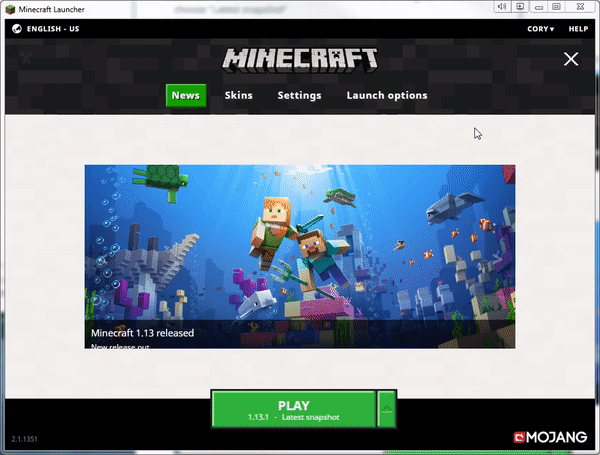This screenshot has height=455, width=600.
Task: Click the Minecraft logo
Action: [x=300, y=60]
